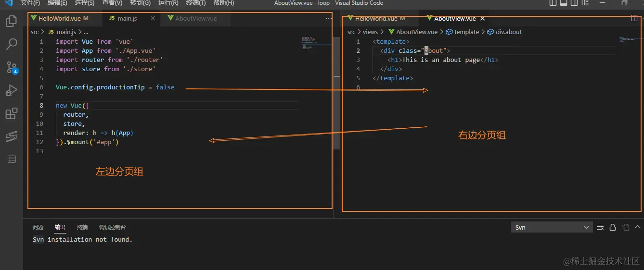Open the Svn output channel dropdown
Screen dimensions: 644x270
pos(552,227)
